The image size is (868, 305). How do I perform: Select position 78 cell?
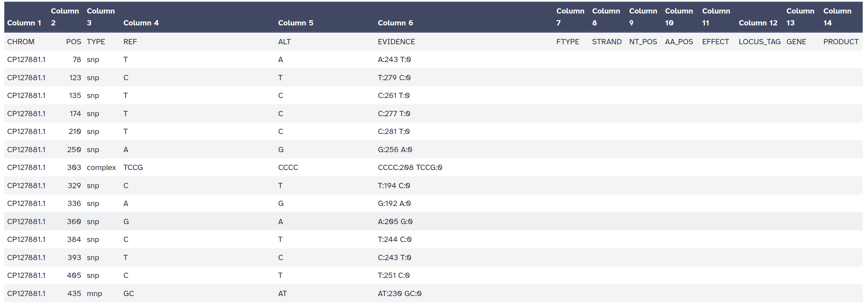tap(77, 60)
